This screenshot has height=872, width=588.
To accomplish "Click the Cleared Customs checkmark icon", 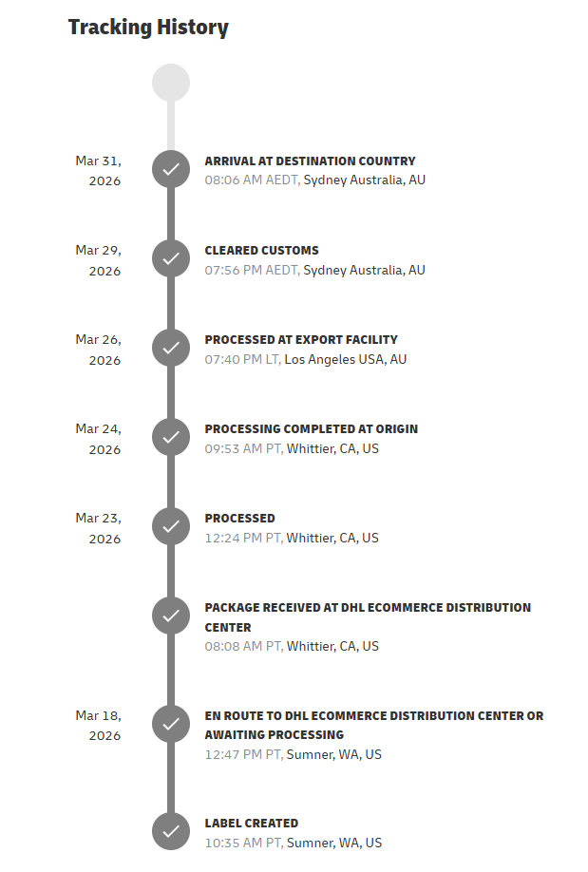I will point(171,258).
